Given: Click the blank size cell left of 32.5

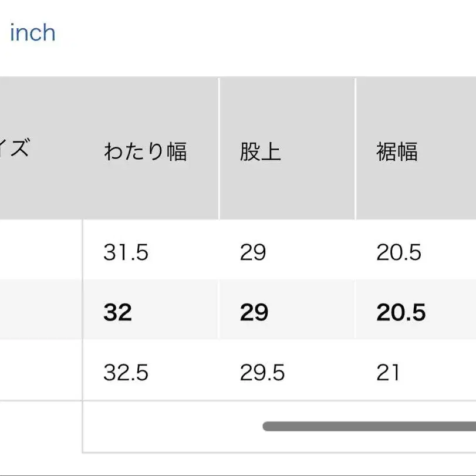Looking at the screenshot, I should [41, 371].
